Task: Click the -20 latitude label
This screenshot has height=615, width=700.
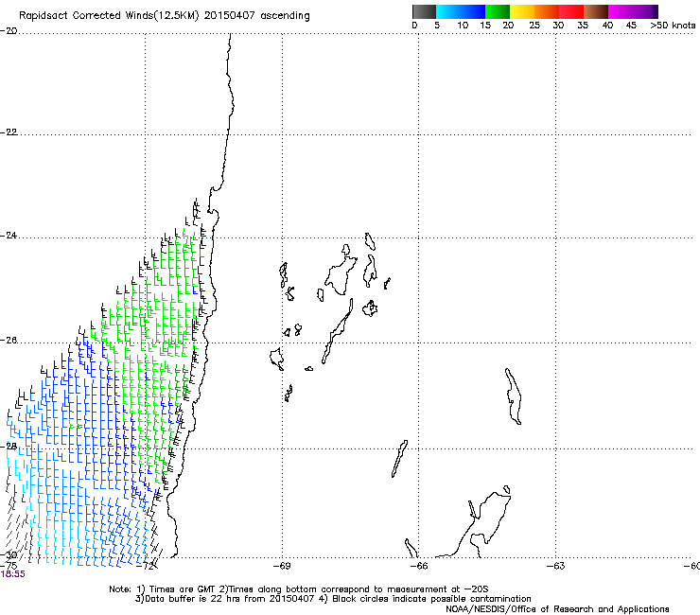Action: tap(9, 31)
